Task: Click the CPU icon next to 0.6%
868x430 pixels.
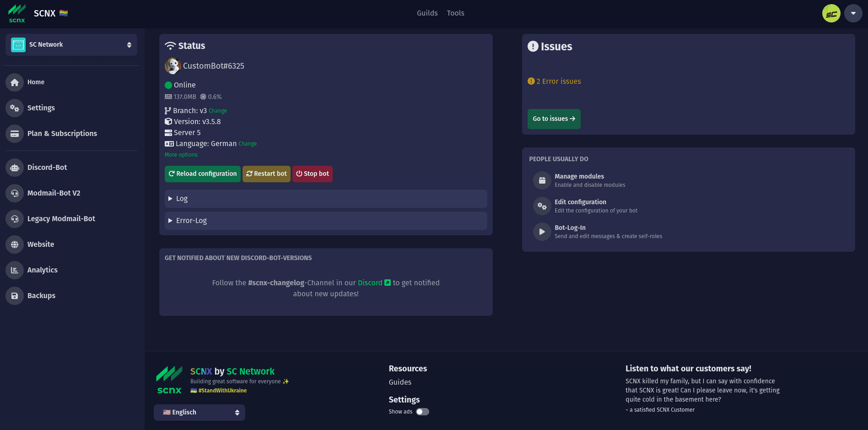Action: tap(203, 97)
